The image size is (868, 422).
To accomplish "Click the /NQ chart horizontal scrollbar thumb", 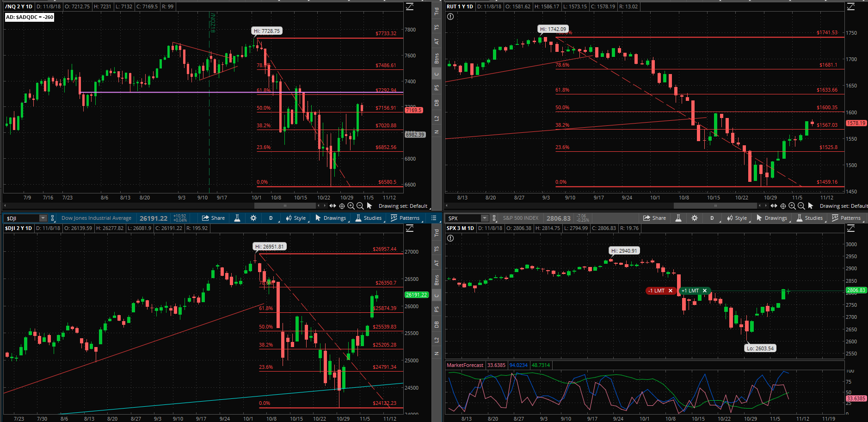I will click(x=285, y=205).
